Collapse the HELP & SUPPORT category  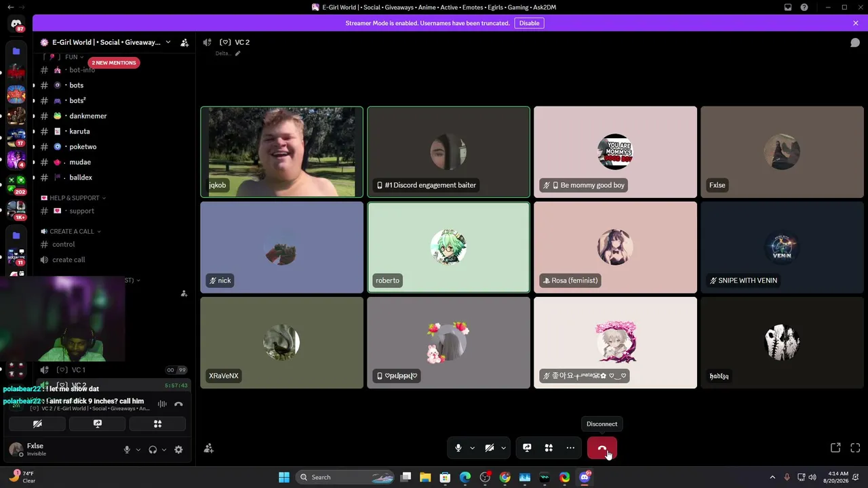(x=74, y=198)
